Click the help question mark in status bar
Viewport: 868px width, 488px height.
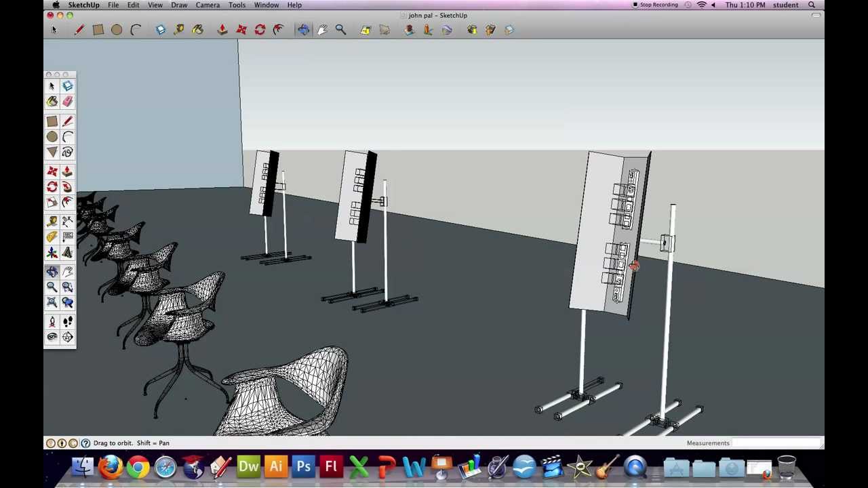pos(85,443)
